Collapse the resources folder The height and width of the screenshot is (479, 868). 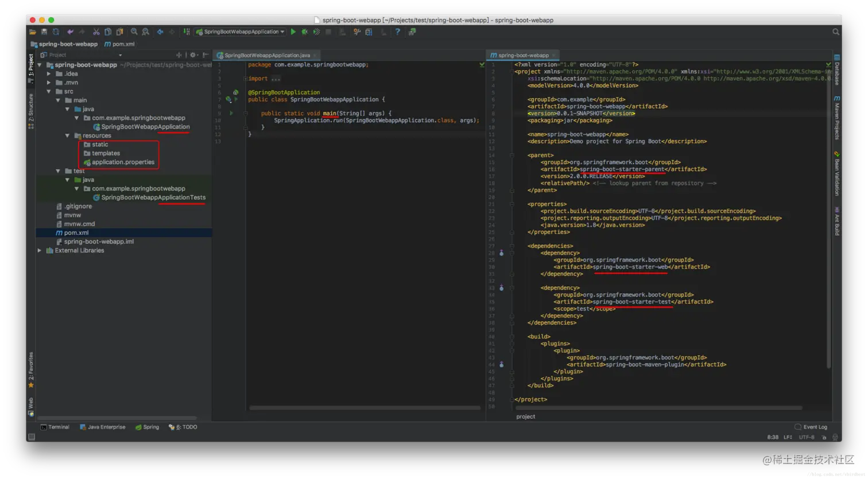click(x=67, y=136)
